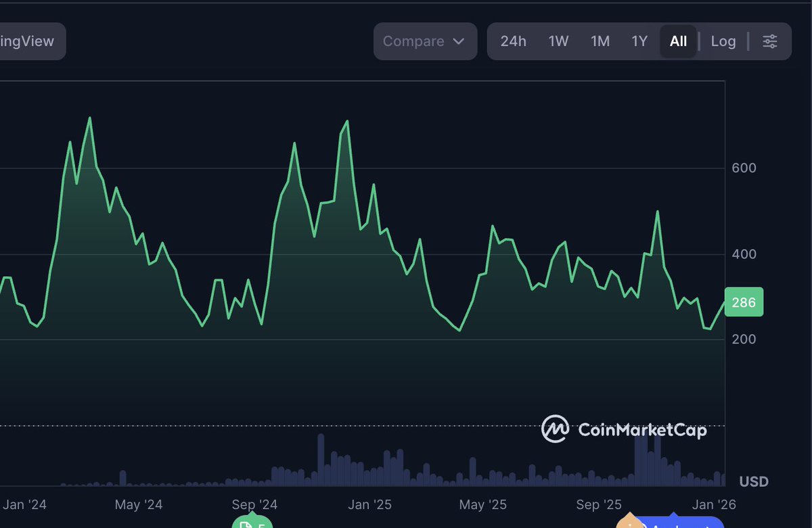Image resolution: width=812 pixels, height=528 pixels.
Task: Switch chart range to 1Y
Action: (x=639, y=41)
